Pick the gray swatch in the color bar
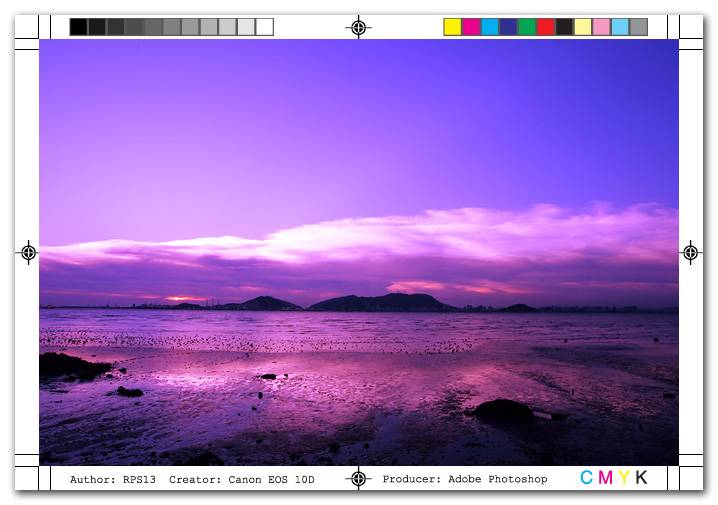The image size is (718, 505). (x=639, y=27)
